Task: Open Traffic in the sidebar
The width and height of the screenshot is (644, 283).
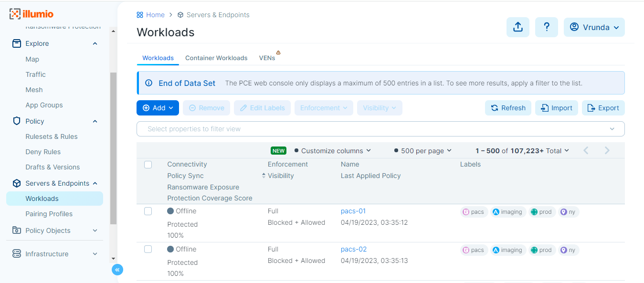Action: pos(36,74)
